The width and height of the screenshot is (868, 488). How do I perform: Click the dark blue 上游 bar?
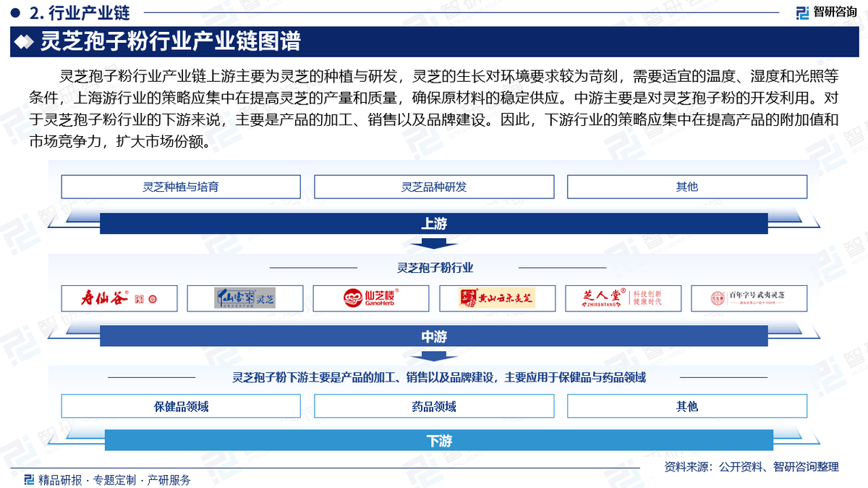pyautogui.click(x=434, y=224)
